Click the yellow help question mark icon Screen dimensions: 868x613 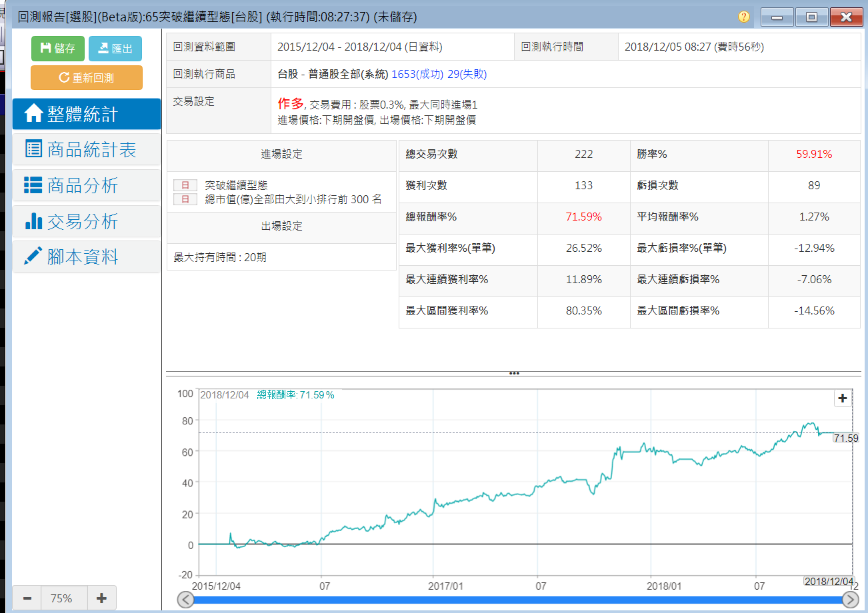pyautogui.click(x=744, y=17)
